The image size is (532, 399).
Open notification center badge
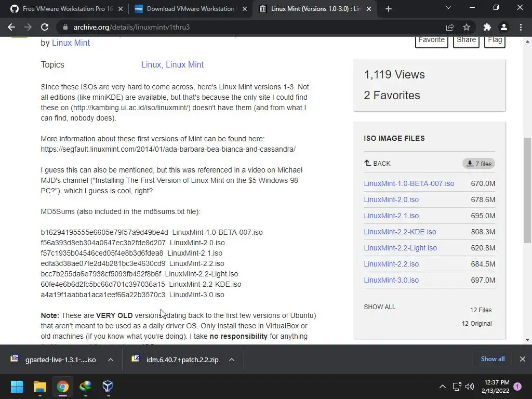tap(517, 387)
